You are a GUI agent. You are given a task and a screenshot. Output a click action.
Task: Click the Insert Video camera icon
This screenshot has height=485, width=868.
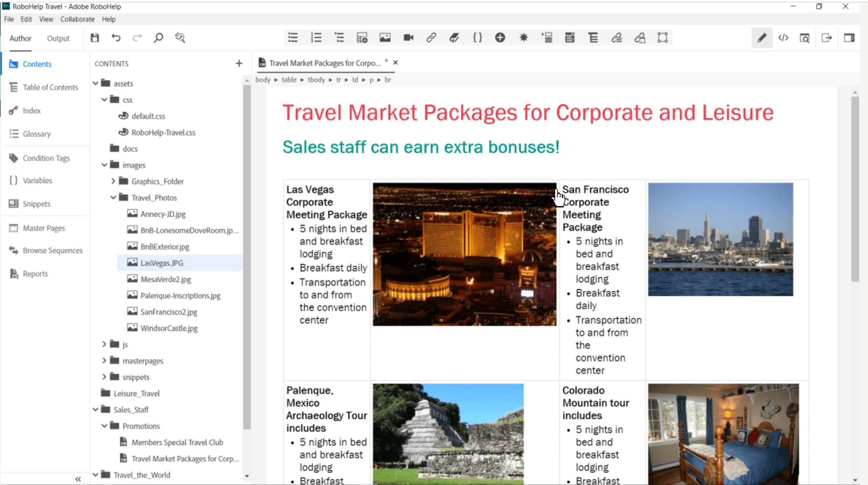pos(408,38)
